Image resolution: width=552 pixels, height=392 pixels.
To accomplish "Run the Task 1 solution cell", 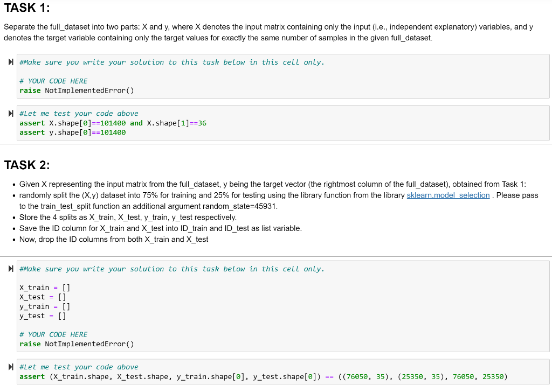I will coord(10,62).
